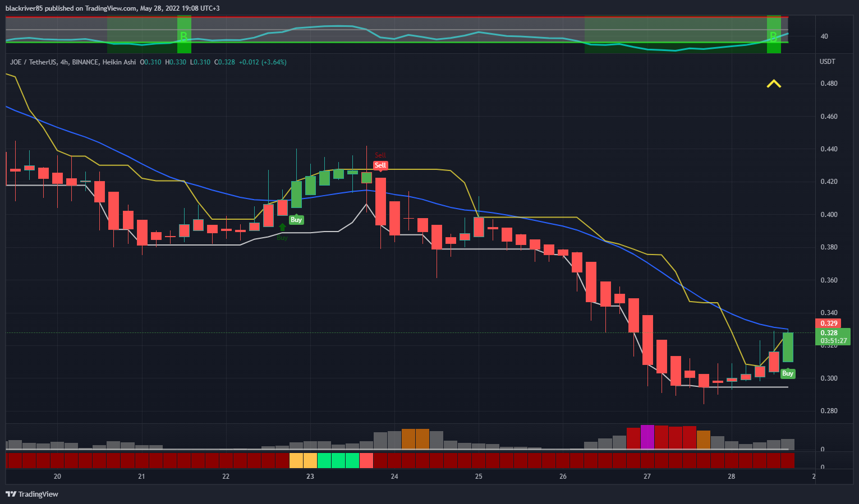Click the date label 25 on the time axis

point(479,477)
